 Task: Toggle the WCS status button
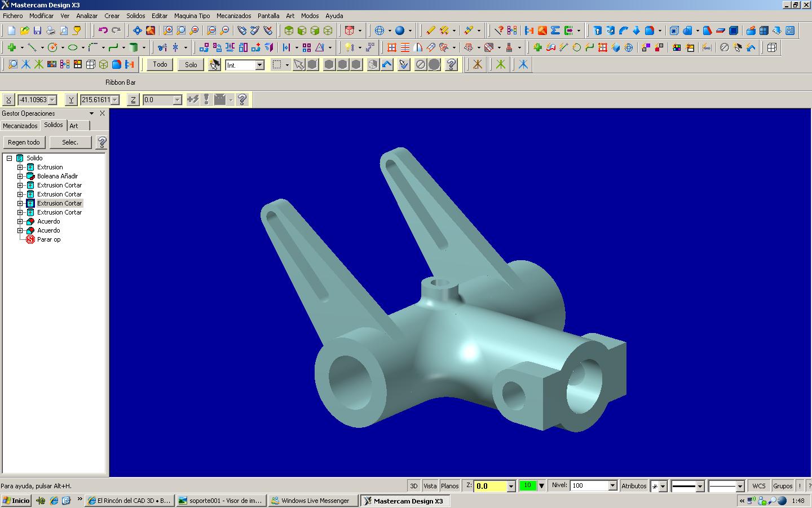[759, 485]
